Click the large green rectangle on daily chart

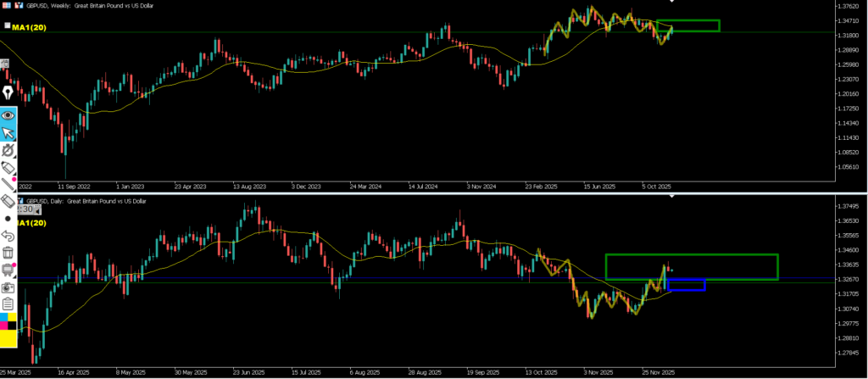click(x=692, y=255)
